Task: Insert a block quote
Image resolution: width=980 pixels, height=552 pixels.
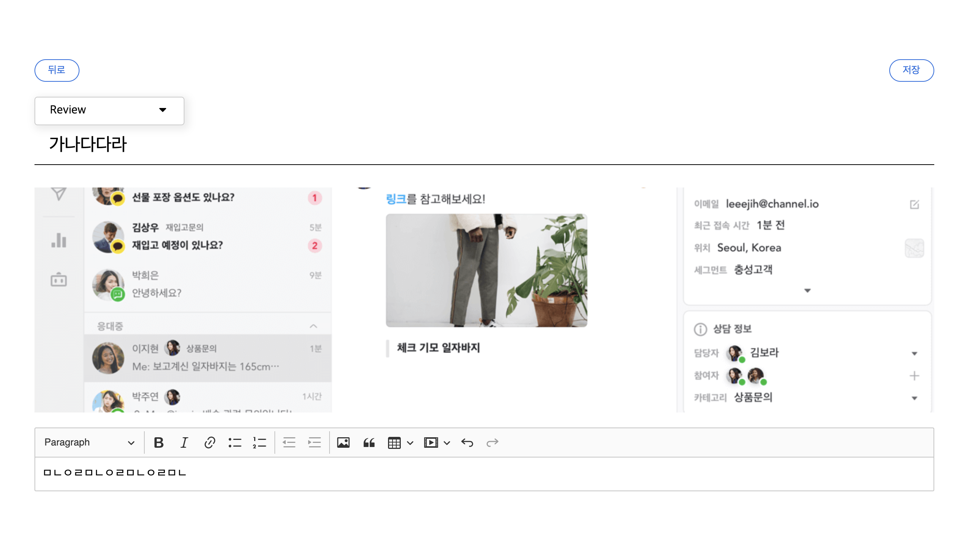Action: (369, 442)
